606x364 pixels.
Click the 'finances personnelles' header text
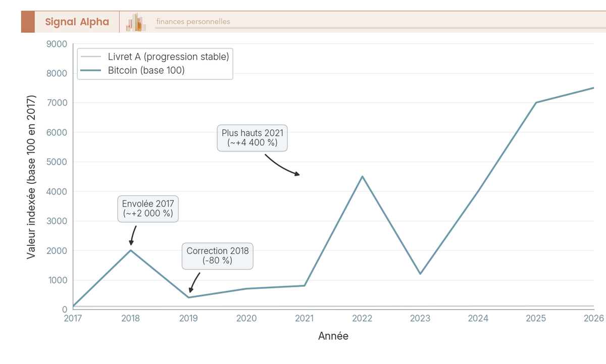[193, 22]
